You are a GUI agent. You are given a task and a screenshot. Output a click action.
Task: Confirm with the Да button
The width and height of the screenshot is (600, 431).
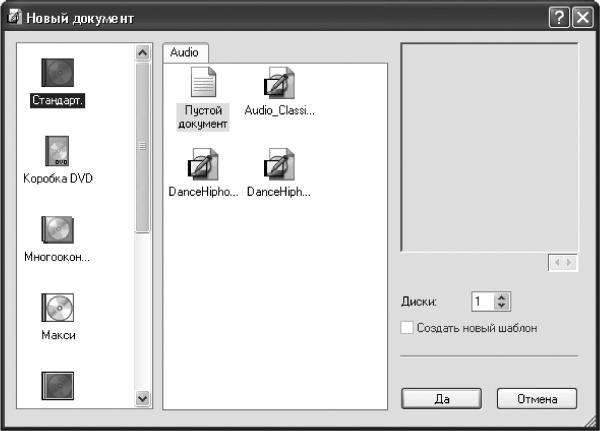click(x=441, y=399)
